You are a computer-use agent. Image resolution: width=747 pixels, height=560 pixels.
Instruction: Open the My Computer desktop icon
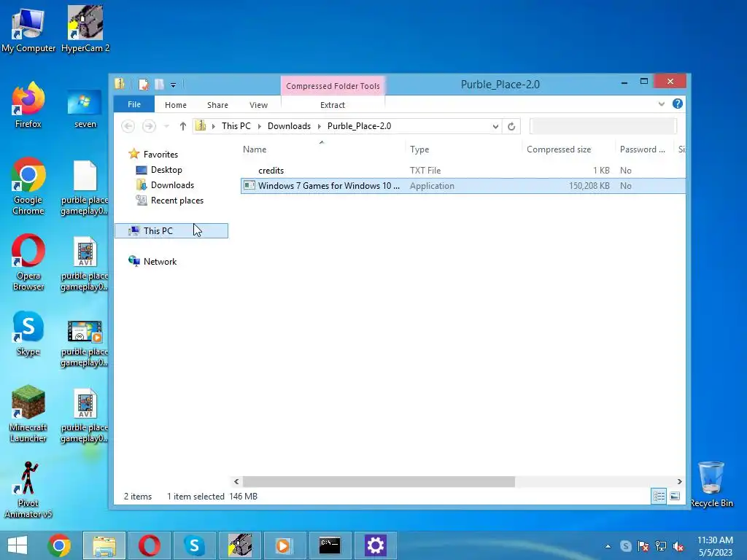(28, 29)
